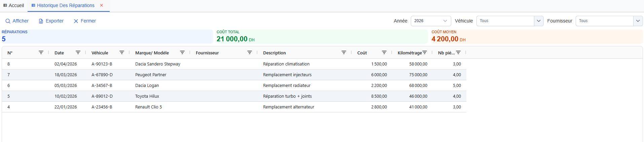Click the Fournisseur column filter icon
Screen dimensions: 644x142
pos(250,53)
